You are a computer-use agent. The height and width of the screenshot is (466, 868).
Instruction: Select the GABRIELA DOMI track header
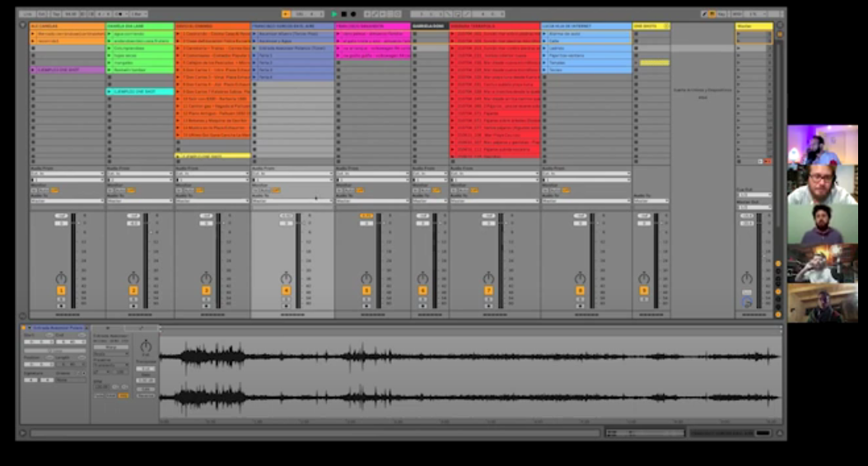[x=430, y=26]
